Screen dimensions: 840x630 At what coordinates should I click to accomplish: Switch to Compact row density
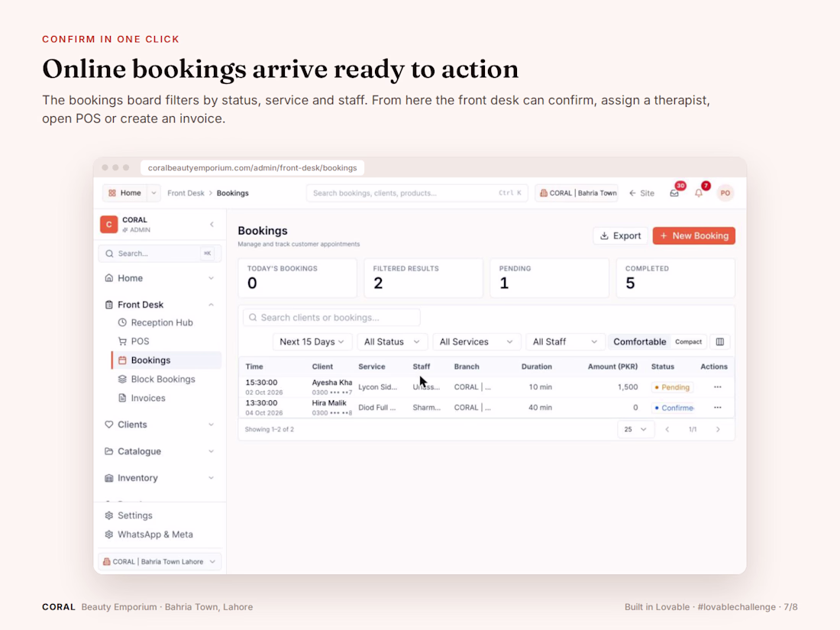coord(688,342)
